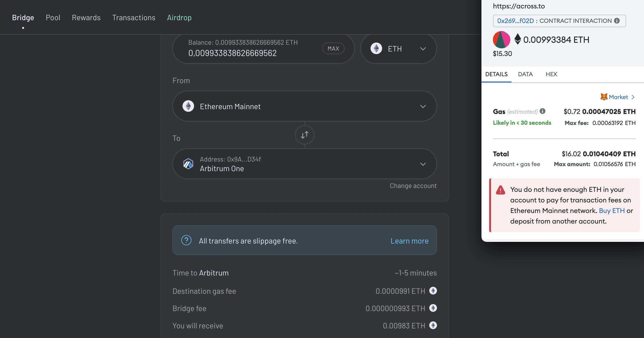644x338 pixels.
Task: Click the Total 0.01040409 ETH amount
Action: coord(609,154)
